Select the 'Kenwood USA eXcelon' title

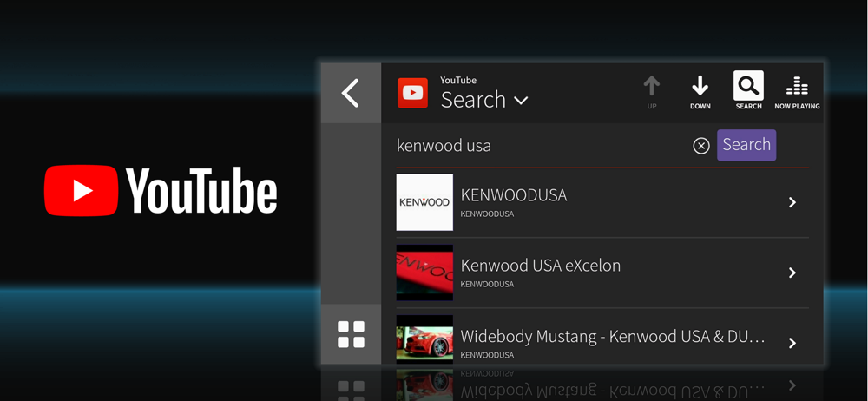(540, 266)
